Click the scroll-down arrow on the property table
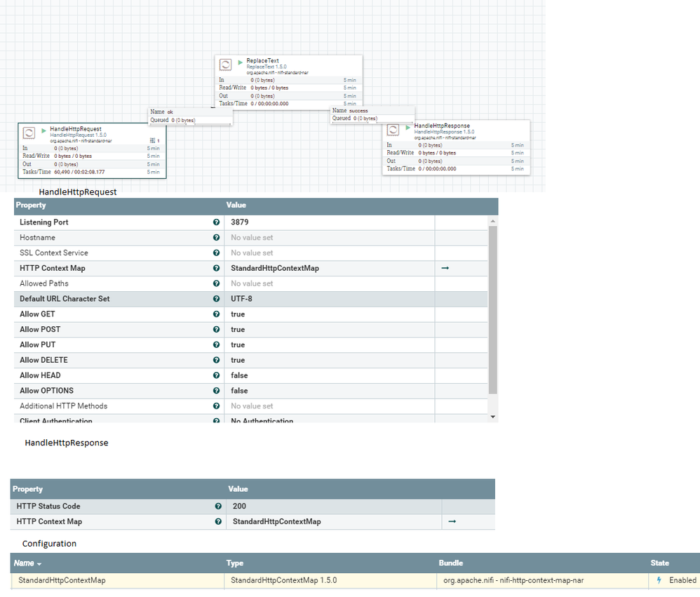Image resolution: width=700 pixels, height=597 pixels. pos(493,416)
